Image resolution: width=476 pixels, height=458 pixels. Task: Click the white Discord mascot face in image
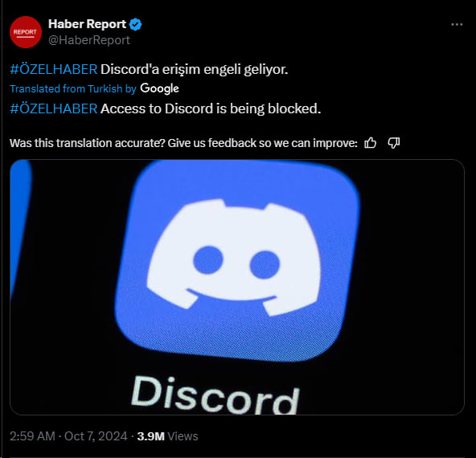234,257
